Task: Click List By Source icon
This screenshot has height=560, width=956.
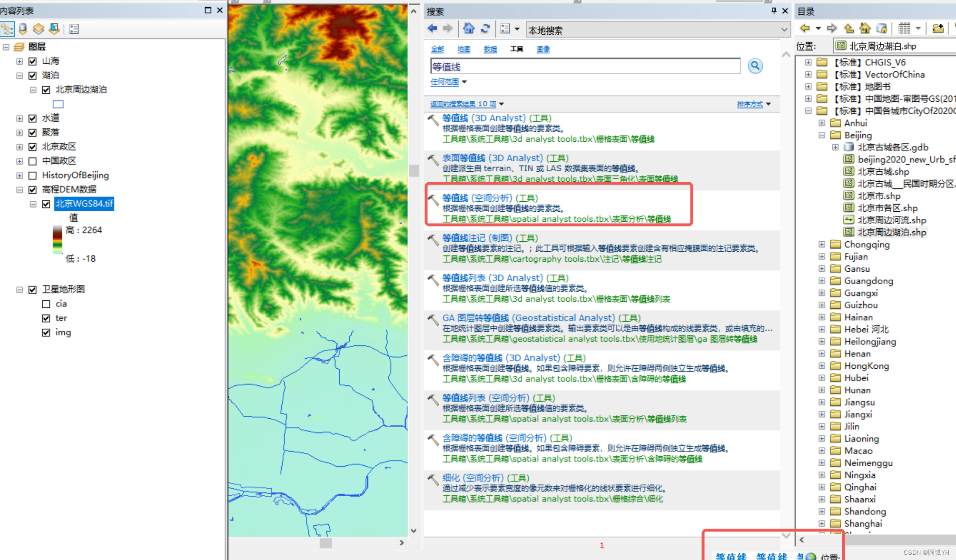Action: pos(23,29)
